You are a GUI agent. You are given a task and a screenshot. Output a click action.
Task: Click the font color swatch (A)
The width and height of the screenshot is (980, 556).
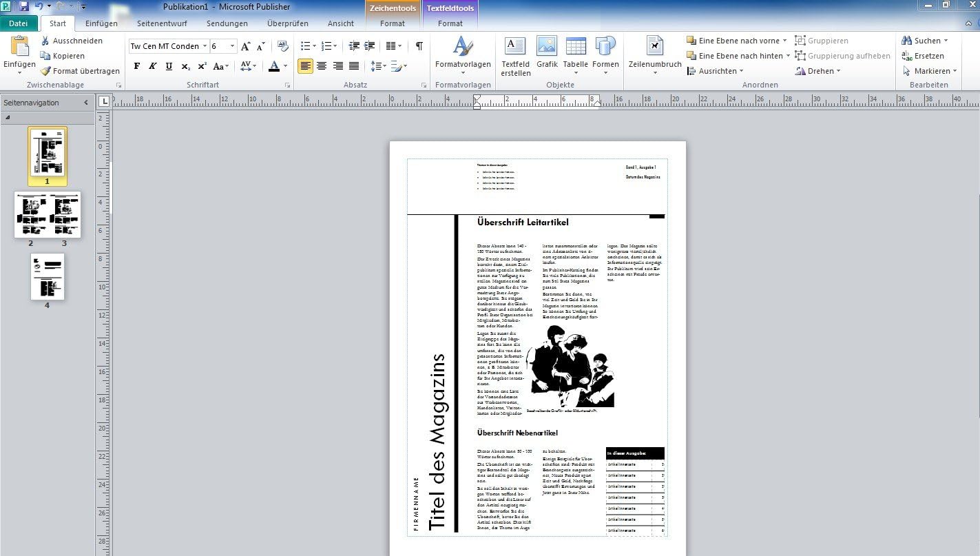coord(273,66)
